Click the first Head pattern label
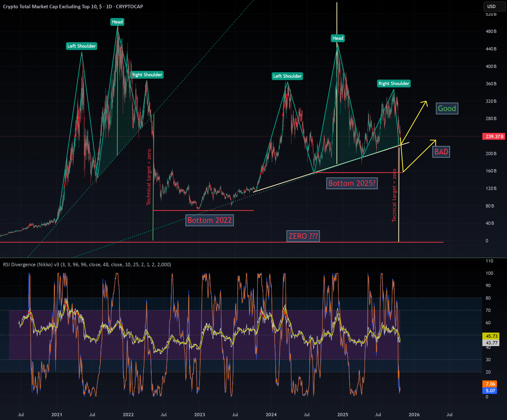This screenshot has width=507, height=420. 117,22
